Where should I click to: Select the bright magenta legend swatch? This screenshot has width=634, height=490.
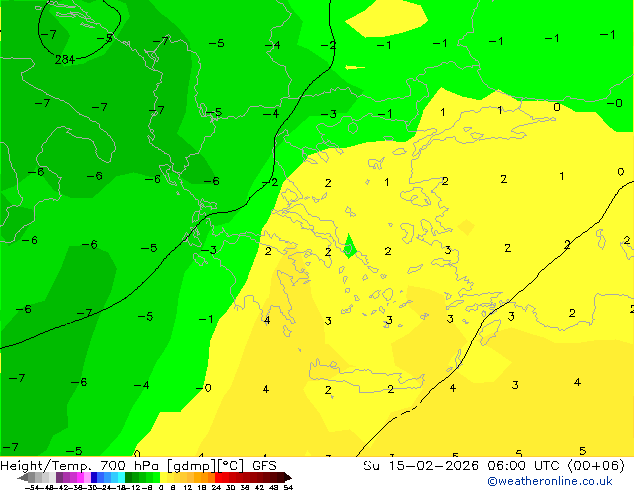80,477
